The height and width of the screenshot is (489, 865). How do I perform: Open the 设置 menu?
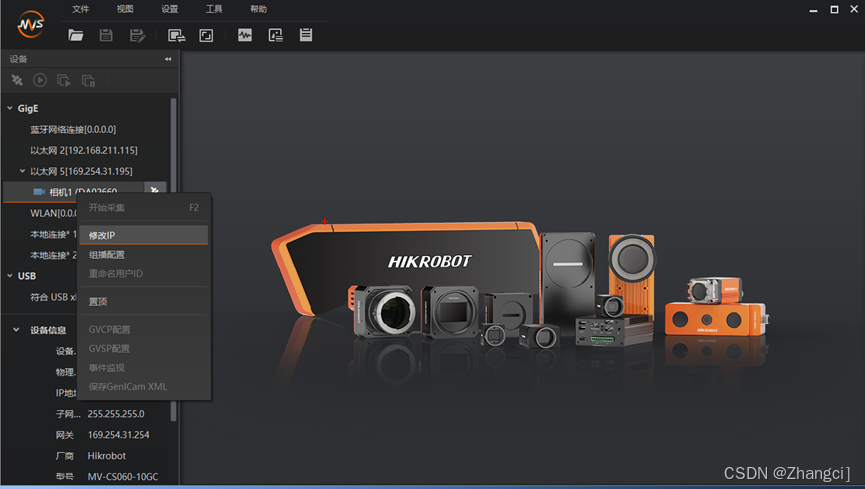169,9
